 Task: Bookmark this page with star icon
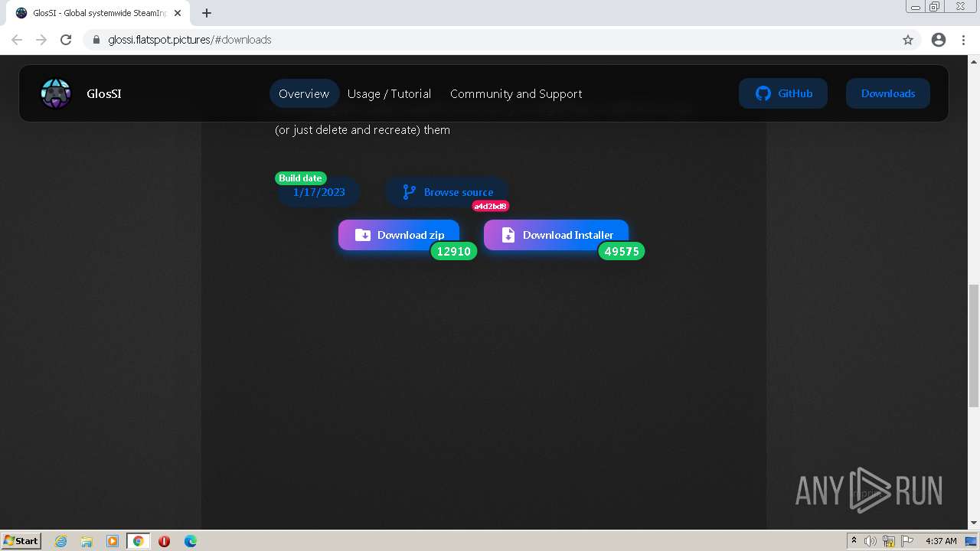[x=908, y=40]
